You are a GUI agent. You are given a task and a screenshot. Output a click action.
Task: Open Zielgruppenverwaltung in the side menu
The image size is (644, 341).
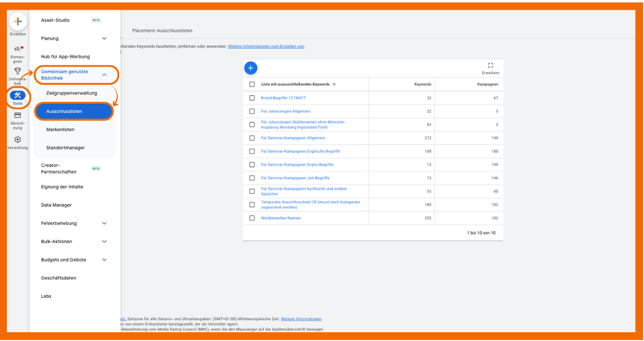click(x=72, y=93)
